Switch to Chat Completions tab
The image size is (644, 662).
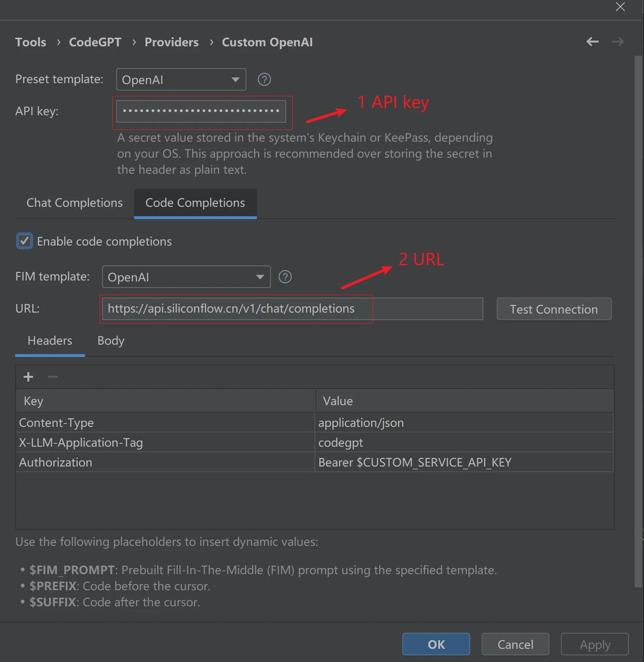pyautogui.click(x=75, y=203)
